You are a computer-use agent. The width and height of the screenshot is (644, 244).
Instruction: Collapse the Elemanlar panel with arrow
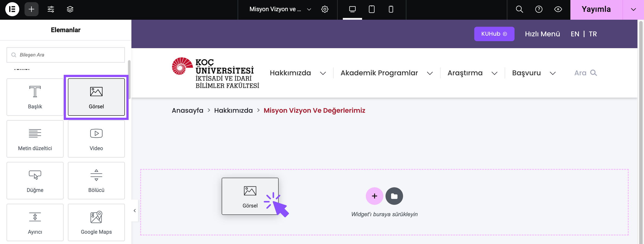click(135, 210)
